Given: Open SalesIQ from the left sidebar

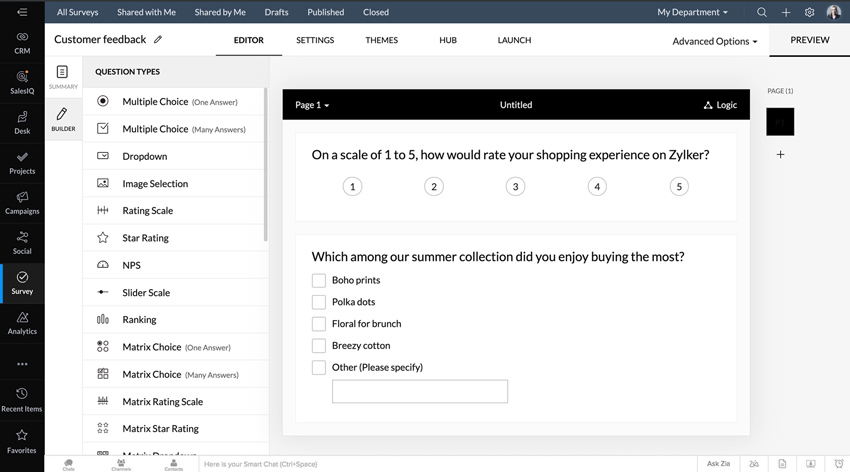Looking at the screenshot, I should (22, 82).
